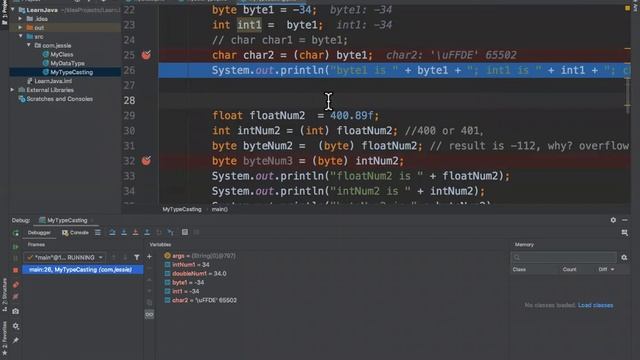Collapse the com.jessie package arrow

pyautogui.click(x=29, y=45)
